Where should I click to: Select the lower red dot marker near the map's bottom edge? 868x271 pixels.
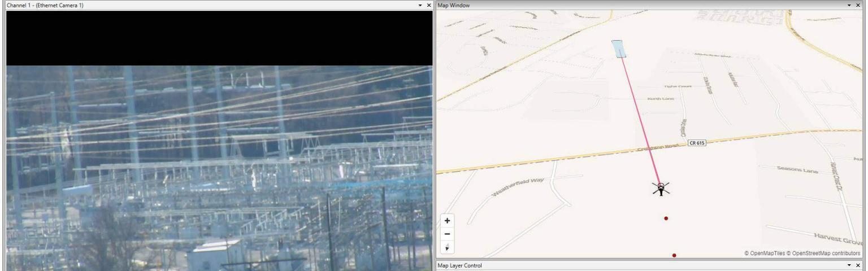tap(674, 255)
